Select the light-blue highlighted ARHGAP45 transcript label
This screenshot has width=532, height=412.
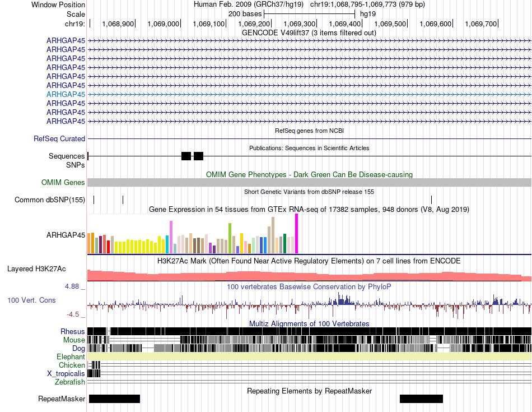click(66, 94)
